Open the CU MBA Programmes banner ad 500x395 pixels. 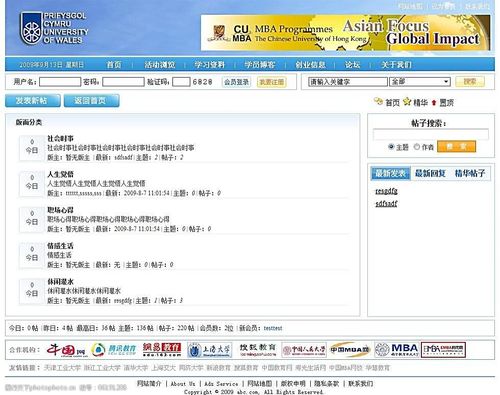[345, 33]
